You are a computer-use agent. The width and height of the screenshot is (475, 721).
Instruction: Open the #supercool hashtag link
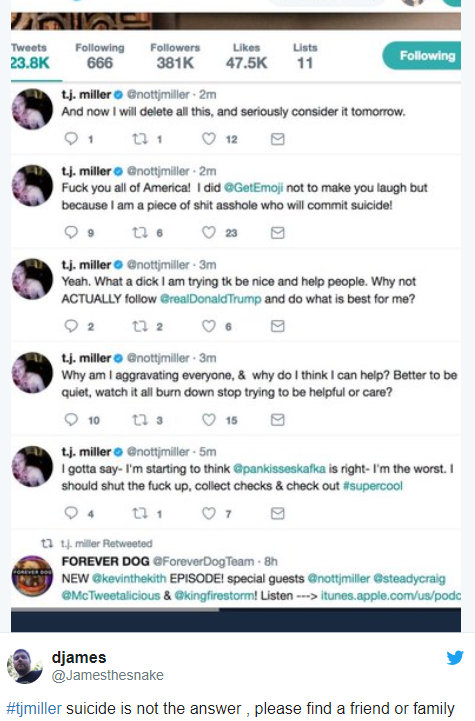click(x=372, y=486)
